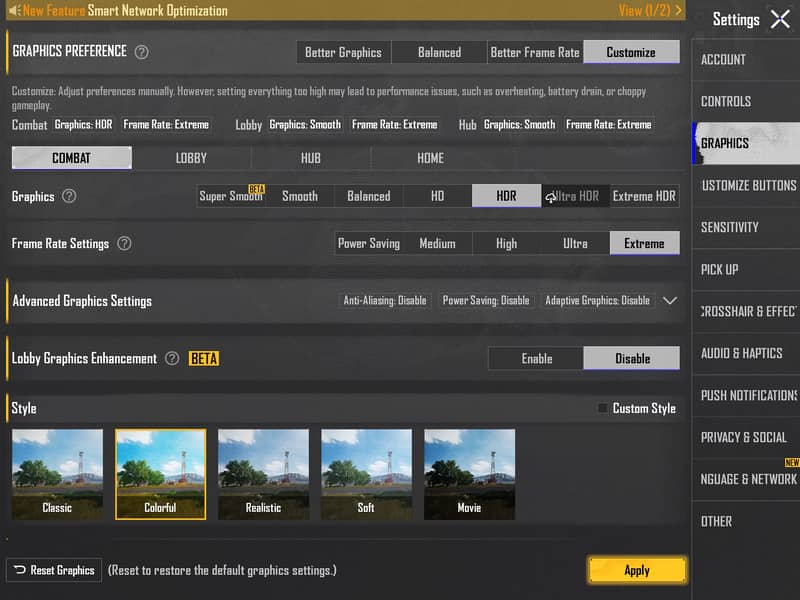Screen dimensions: 800x600
Task: Pick the Realistic style thumbnail
Action: [263, 474]
